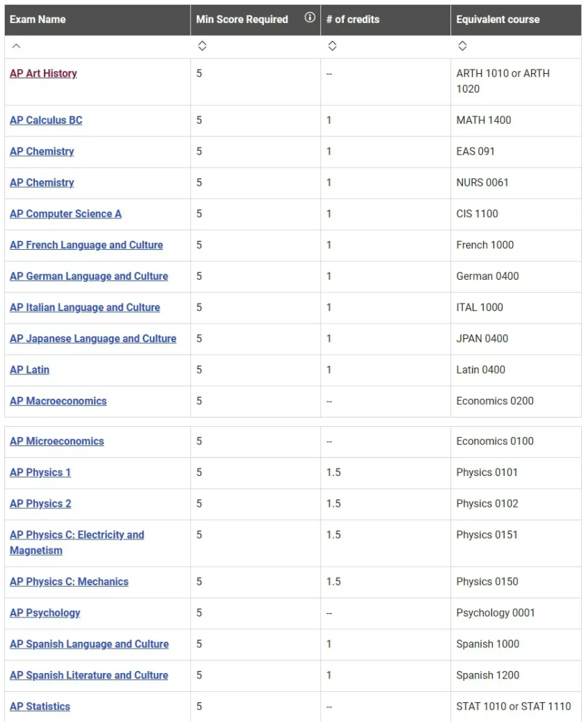Open the AP Art History link
The width and height of the screenshot is (584, 728).
43,74
